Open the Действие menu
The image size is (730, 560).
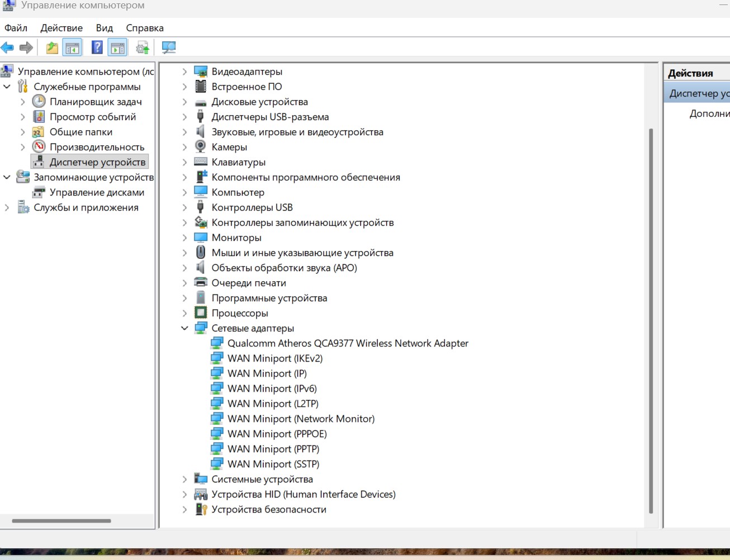(61, 28)
